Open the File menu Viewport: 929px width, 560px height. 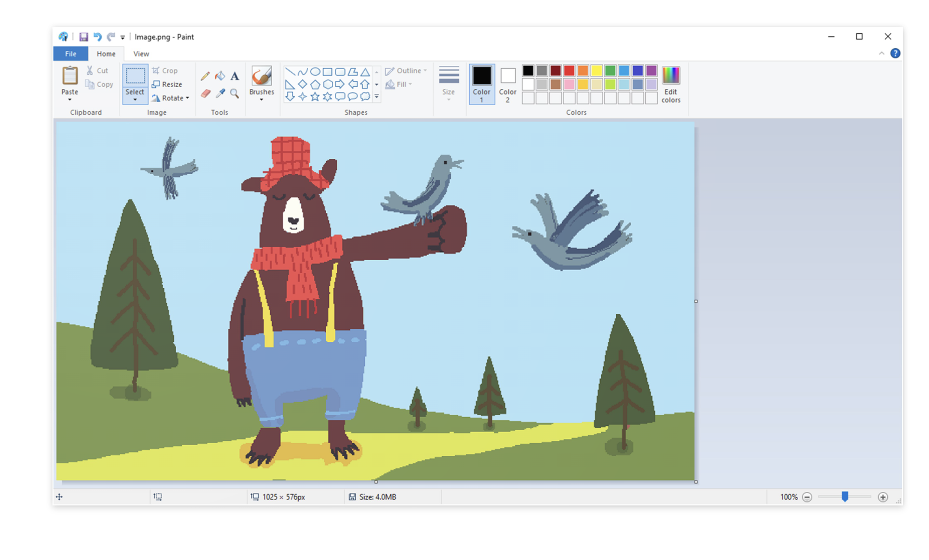coord(71,54)
